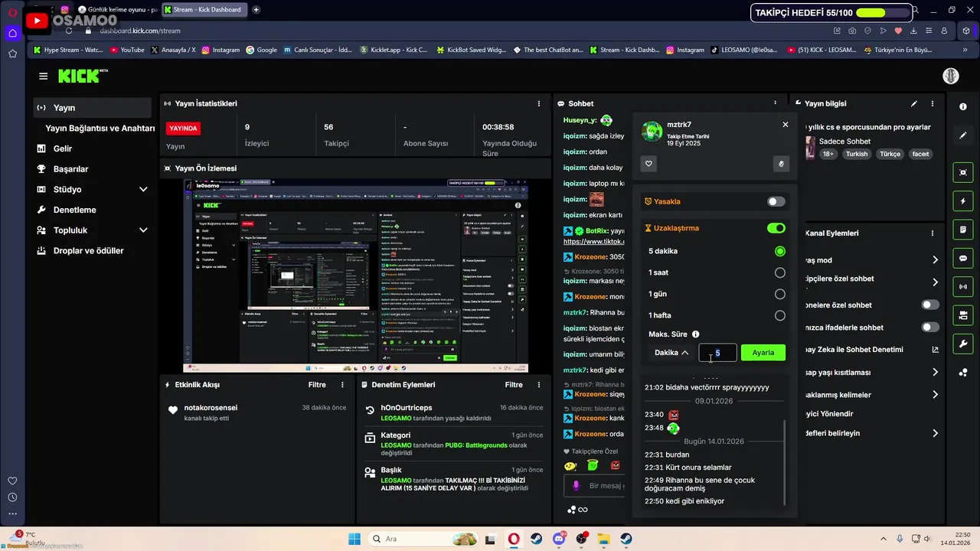The height and width of the screenshot is (551, 980).
Task: Open the Kick hamburger menu
Action: point(43,76)
